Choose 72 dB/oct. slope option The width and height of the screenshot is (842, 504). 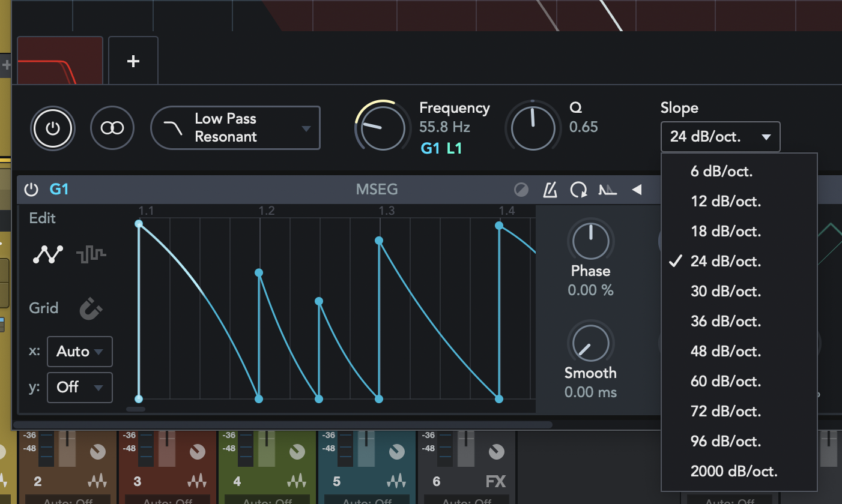(739, 412)
